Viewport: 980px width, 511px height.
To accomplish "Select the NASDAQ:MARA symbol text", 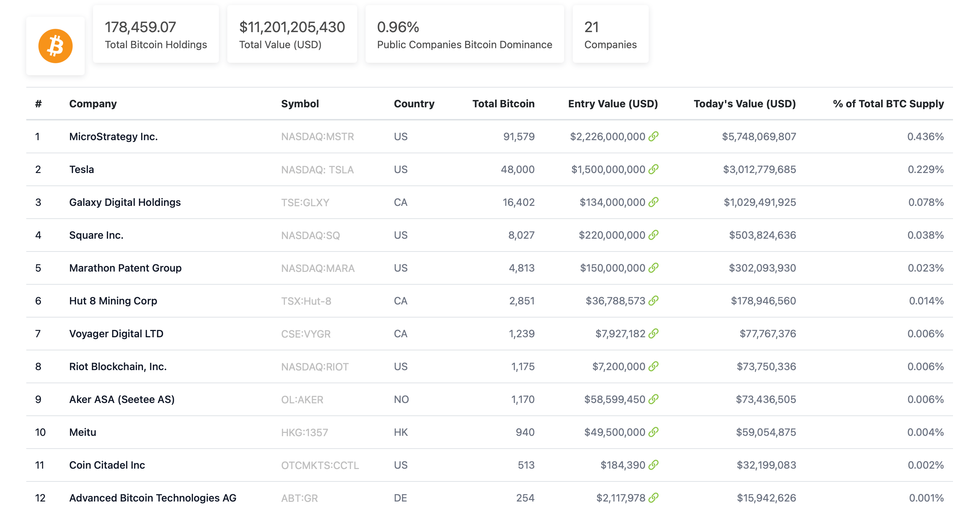I will coord(318,268).
